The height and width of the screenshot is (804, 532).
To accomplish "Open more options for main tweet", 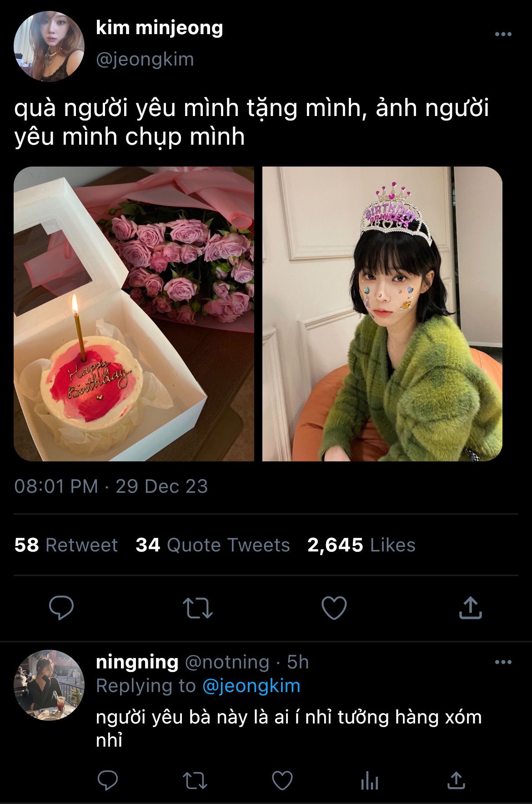I will point(503,34).
